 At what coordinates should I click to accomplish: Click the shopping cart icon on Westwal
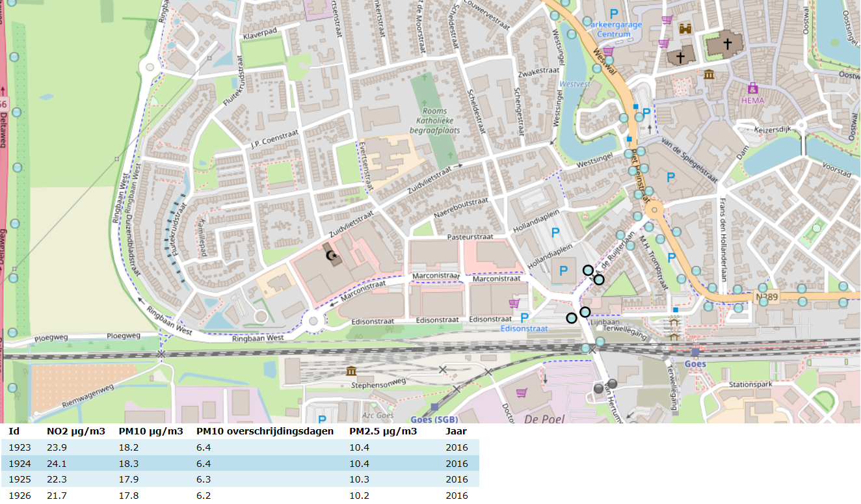click(x=609, y=50)
